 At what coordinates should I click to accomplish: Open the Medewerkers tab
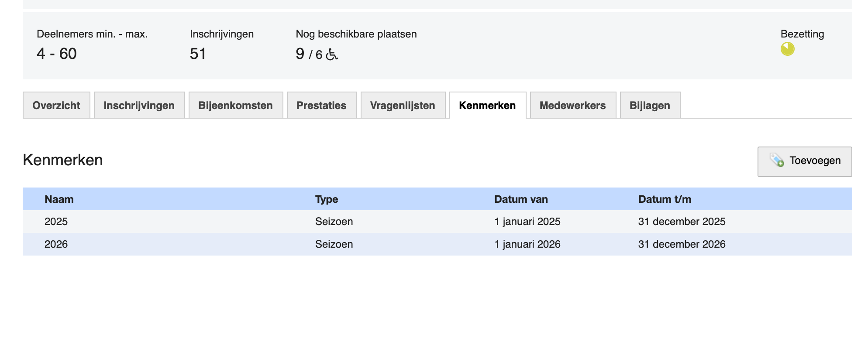coord(572,106)
